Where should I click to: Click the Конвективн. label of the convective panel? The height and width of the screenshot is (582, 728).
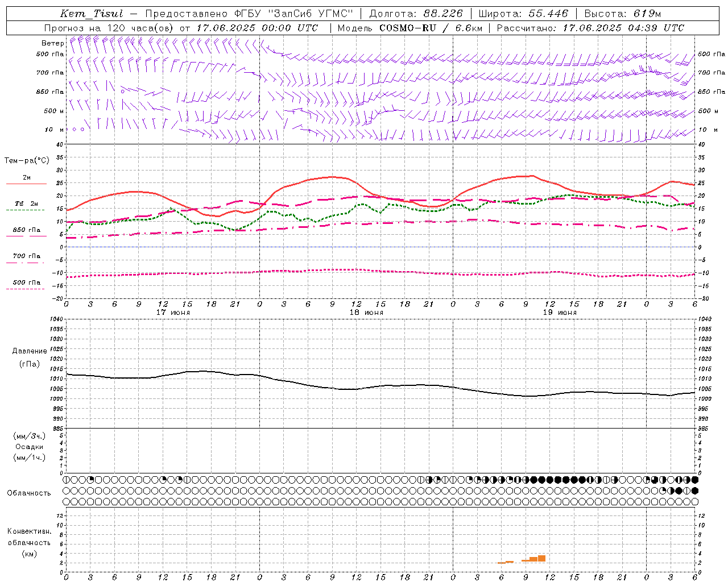[29, 531]
